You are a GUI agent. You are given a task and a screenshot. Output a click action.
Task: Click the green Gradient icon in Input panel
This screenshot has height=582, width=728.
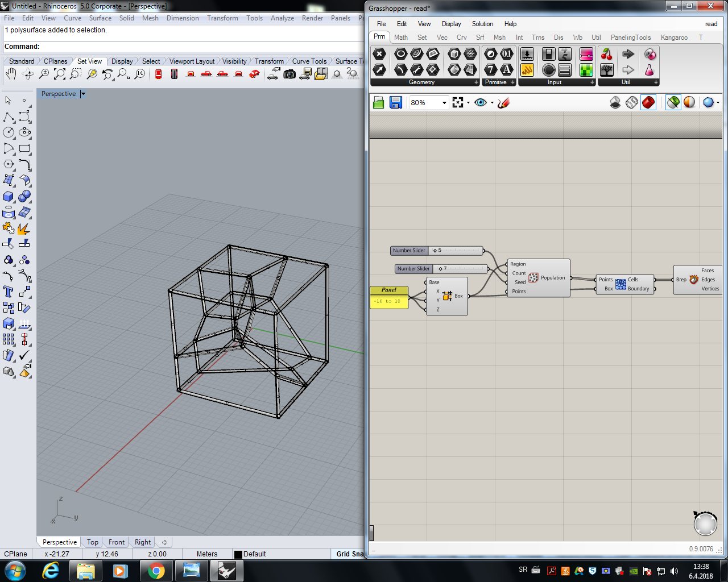click(x=586, y=70)
